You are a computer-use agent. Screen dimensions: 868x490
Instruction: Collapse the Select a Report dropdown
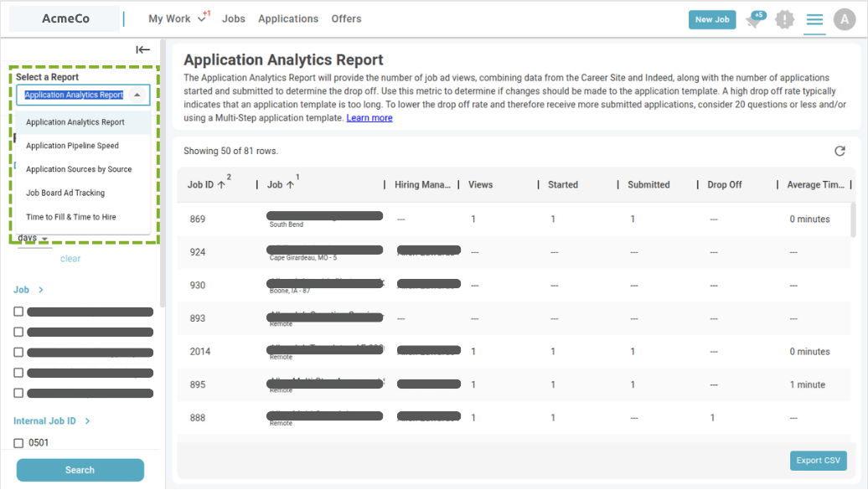[137, 95]
